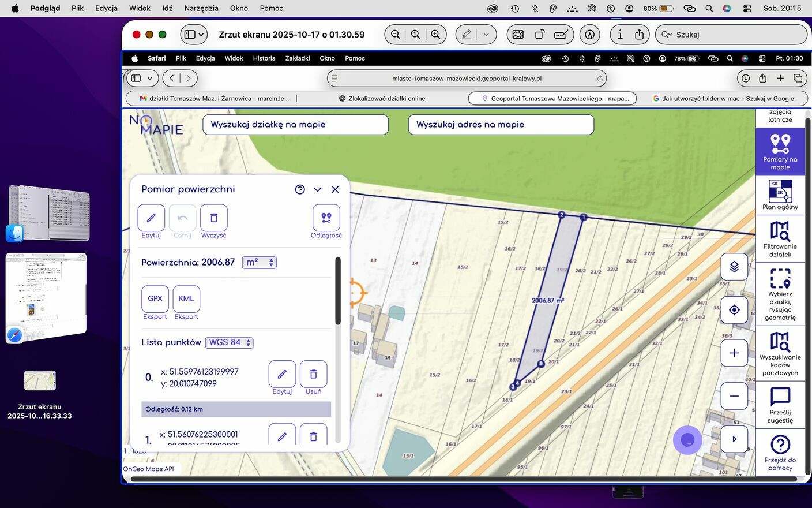Viewport: 812px width, 508px height.
Task: Open the Widok menu in menu bar
Action: click(x=140, y=8)
